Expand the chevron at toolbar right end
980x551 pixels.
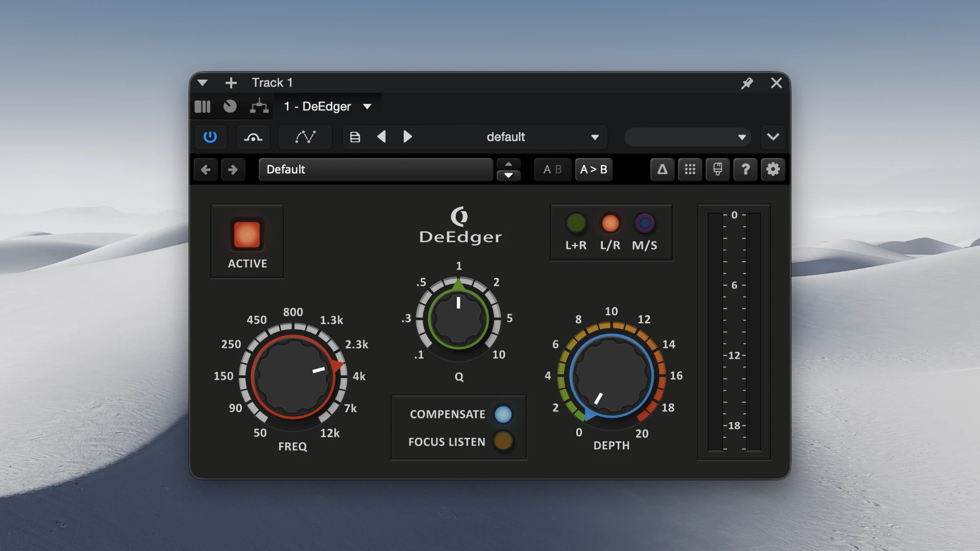[x=773, y=137]
